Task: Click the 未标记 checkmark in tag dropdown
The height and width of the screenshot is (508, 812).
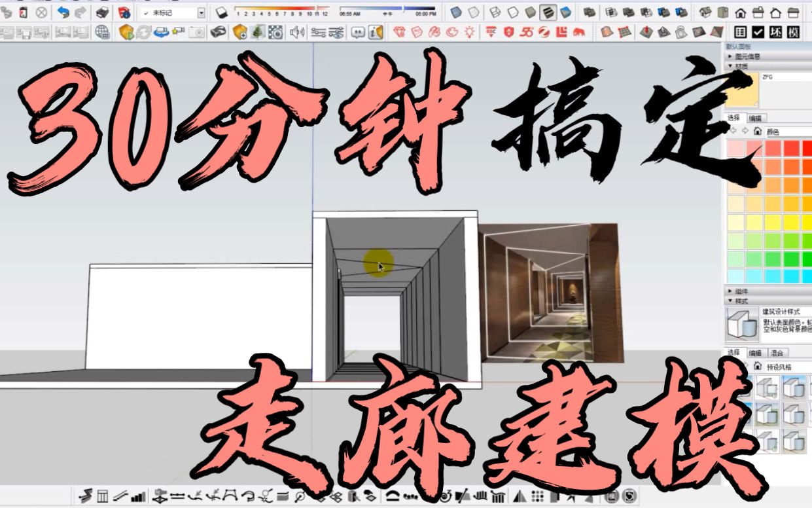Action: (147, 12)
